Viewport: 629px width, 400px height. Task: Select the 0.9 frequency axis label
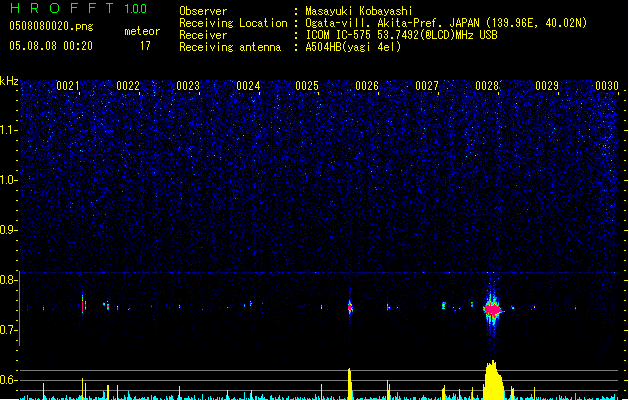(9, 230)
